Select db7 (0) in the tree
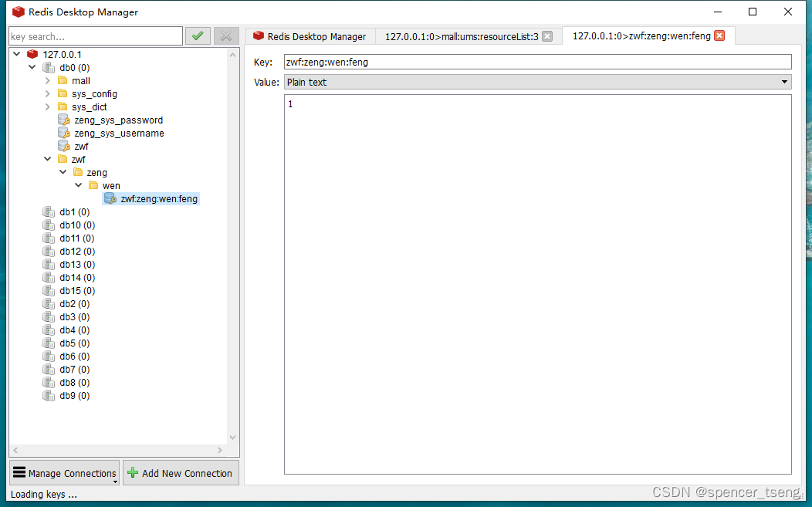This screenshot has height=507, width=812. pos(75,369)
